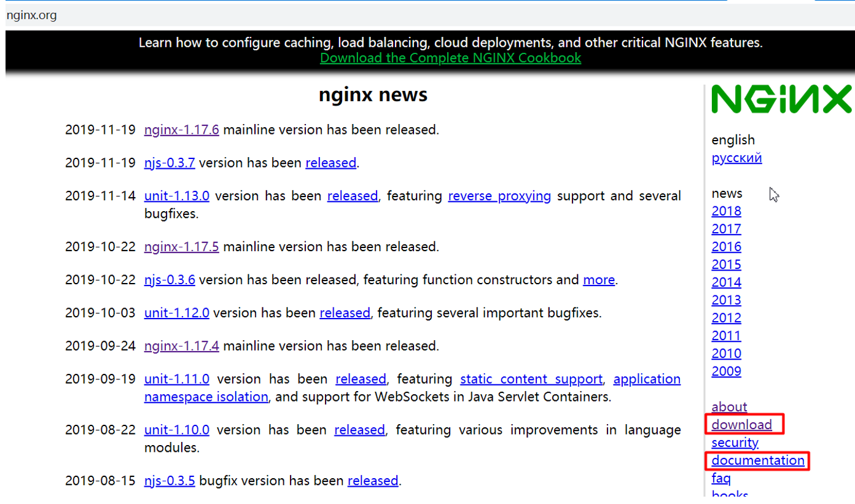Click released link for unit-1.13.0
The height and width of the screenshot is (504, 855).
coord(353,196)
